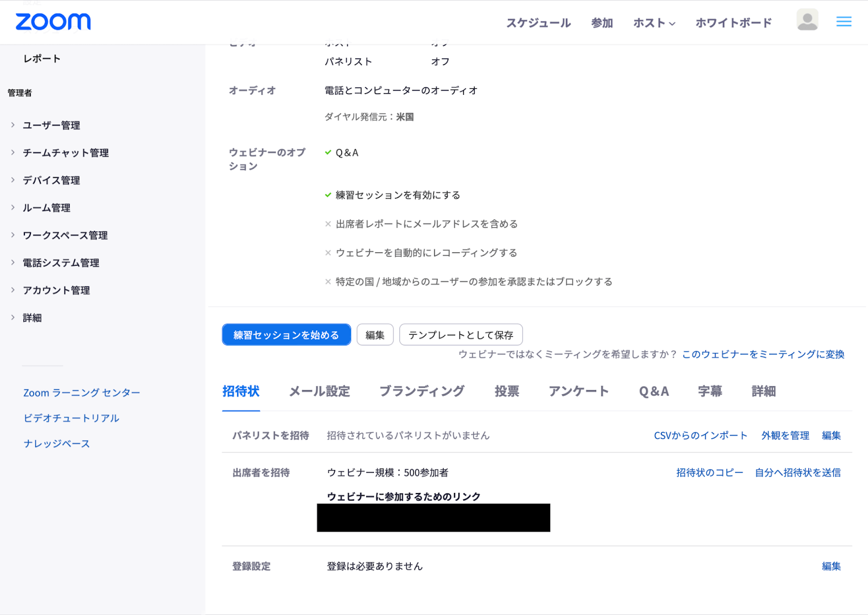Screen dimensions: 868x615
Task: Click text 登録は必要ありません
Action: 374,566
